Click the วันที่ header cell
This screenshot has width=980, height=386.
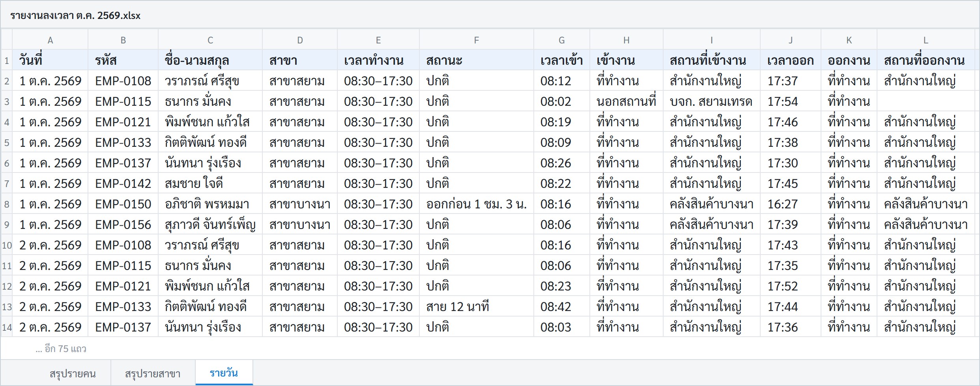[50, 60]
